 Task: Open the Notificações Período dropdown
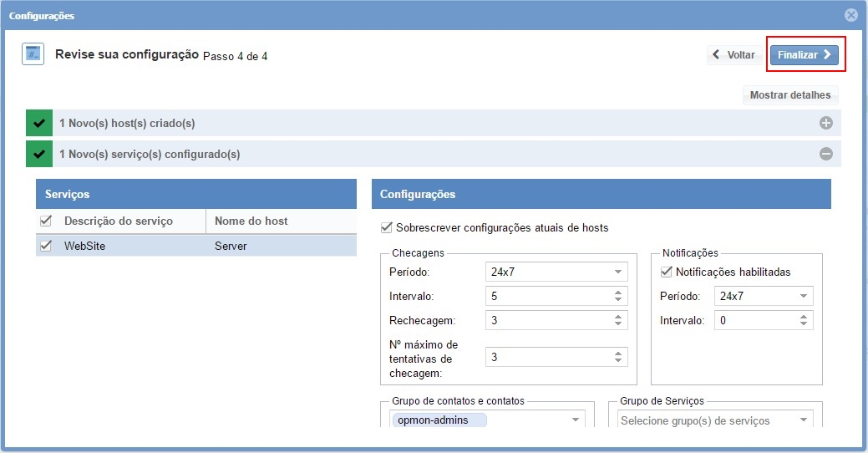pyautogui.click(x=803, y=297)
